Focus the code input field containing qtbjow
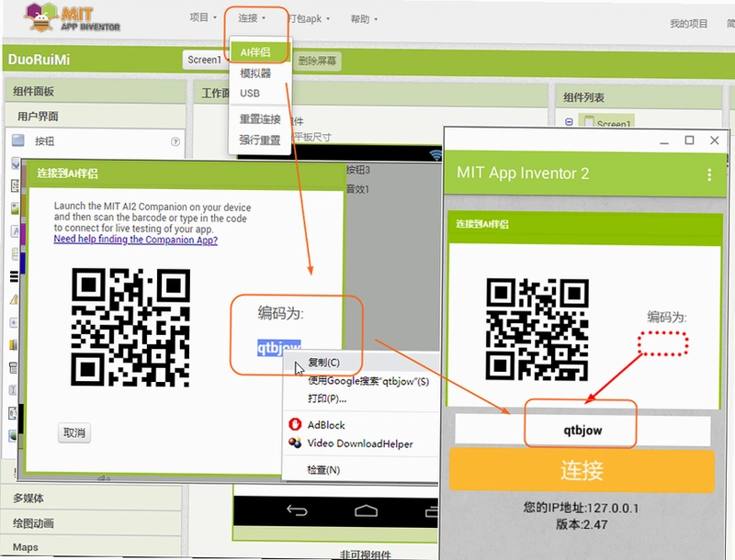Viewport: 735px width, 560px height. [582, 430]
